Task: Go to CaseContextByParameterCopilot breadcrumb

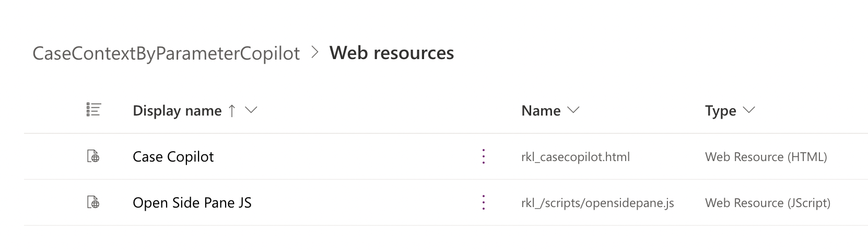Action: (x=166, y=53)
